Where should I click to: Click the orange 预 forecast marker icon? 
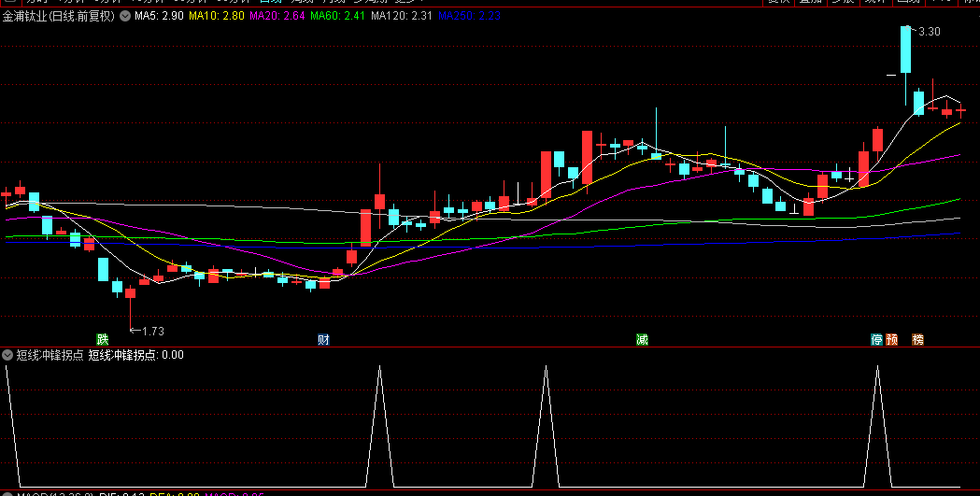[x=892, y=339]
